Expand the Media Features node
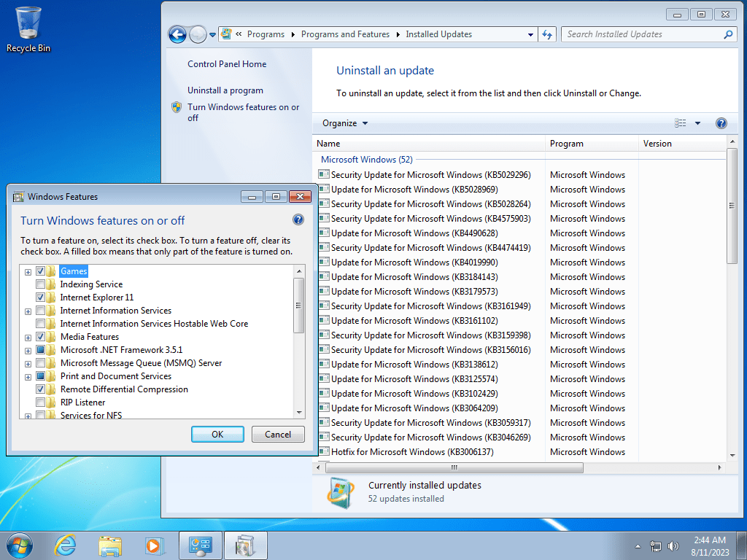This screenshot has height=560, width=747. click(x=28, y=338)
